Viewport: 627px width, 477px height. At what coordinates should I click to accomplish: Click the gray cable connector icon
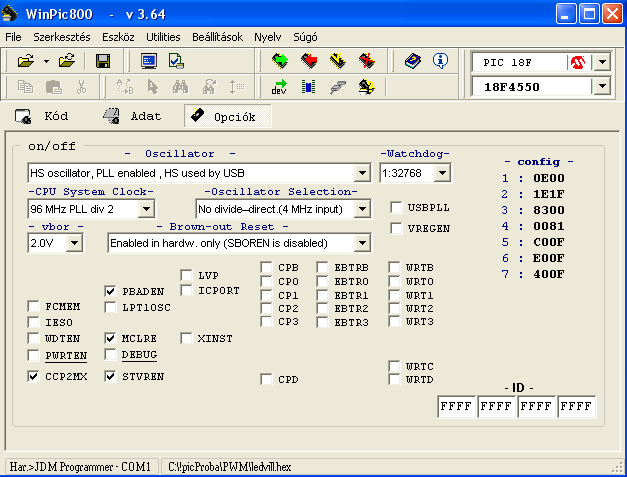(x=338, y=87)
